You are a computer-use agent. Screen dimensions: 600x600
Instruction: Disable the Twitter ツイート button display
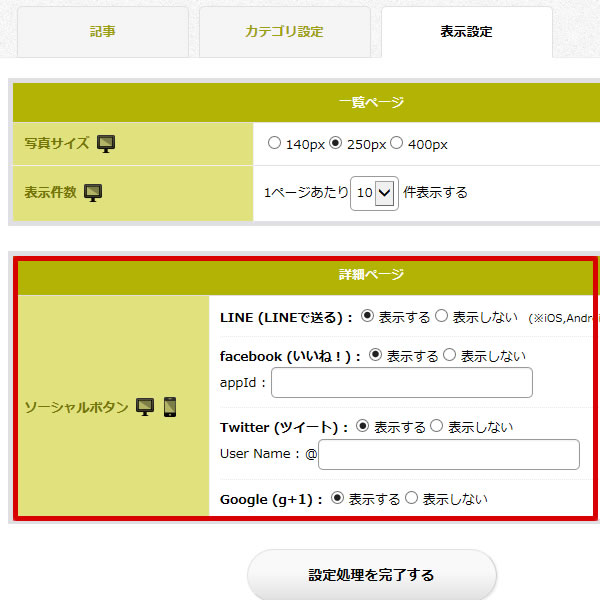tap(437, 427)
